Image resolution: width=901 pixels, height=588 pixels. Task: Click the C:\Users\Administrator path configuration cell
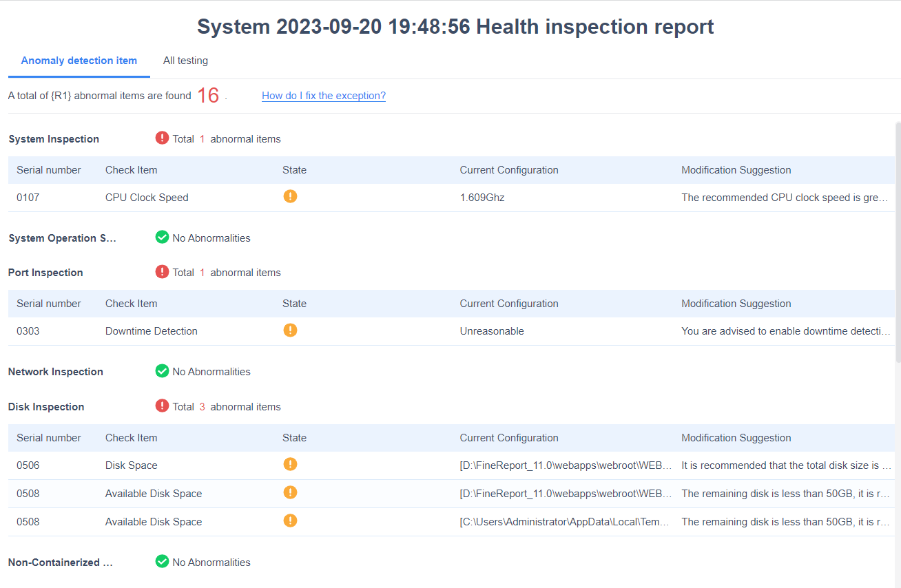[566, 522]
